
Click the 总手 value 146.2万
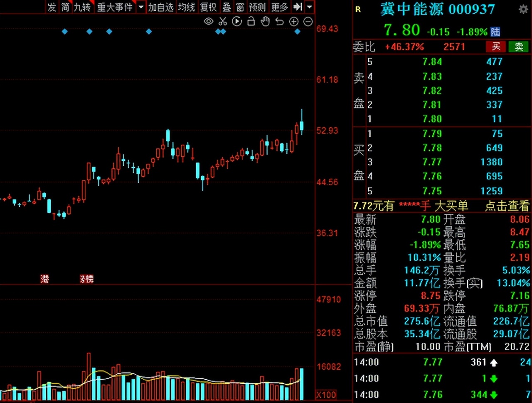tap(422, 270)
